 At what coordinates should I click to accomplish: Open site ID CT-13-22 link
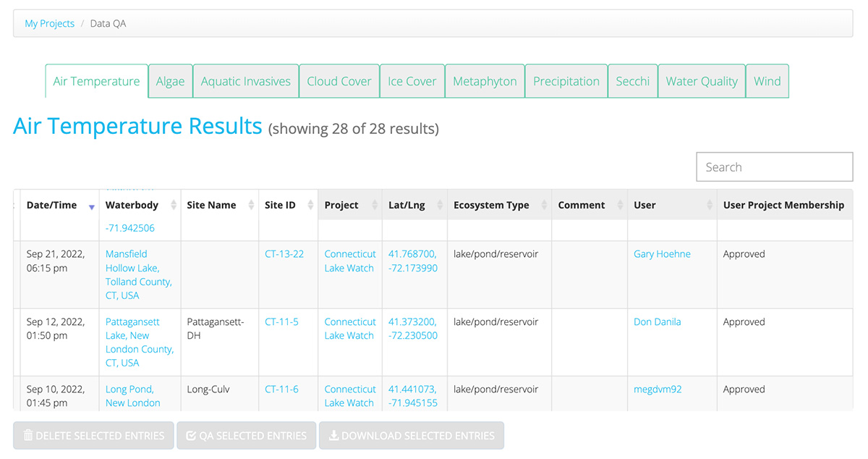[x=284, y=254]
